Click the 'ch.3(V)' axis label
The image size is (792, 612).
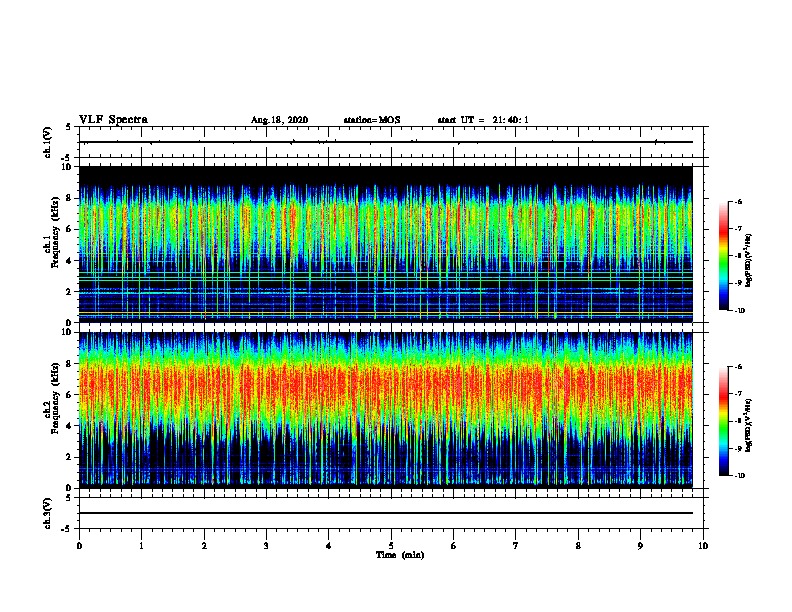pyautogui.click(x=47, y=513)
